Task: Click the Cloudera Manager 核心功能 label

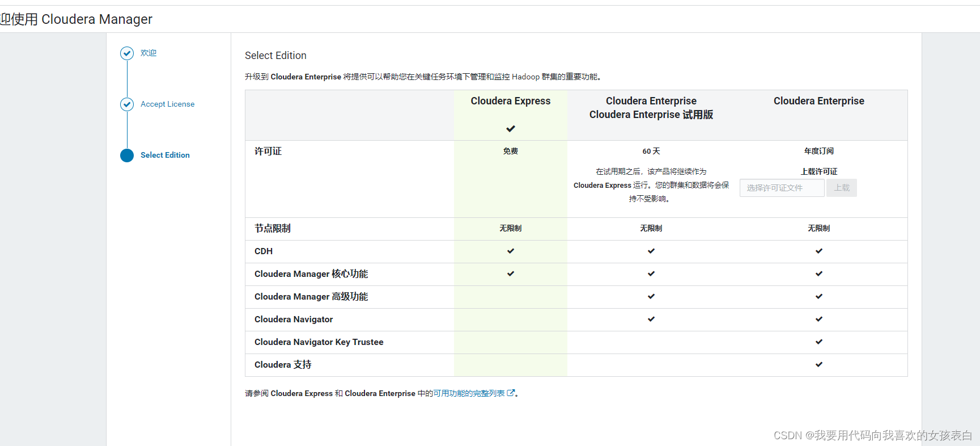Action: click(311, 274)
